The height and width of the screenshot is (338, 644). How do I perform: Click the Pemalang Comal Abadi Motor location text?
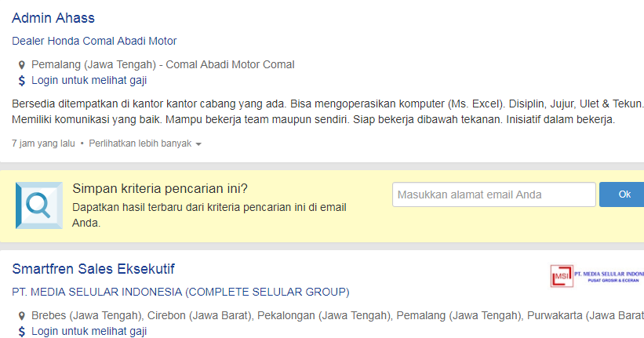point(162,64)
